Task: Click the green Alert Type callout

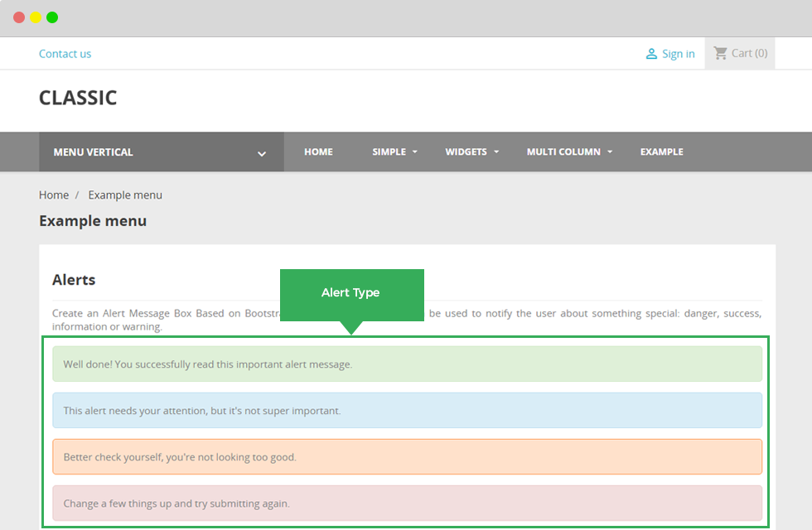Action: click(351, 293)
